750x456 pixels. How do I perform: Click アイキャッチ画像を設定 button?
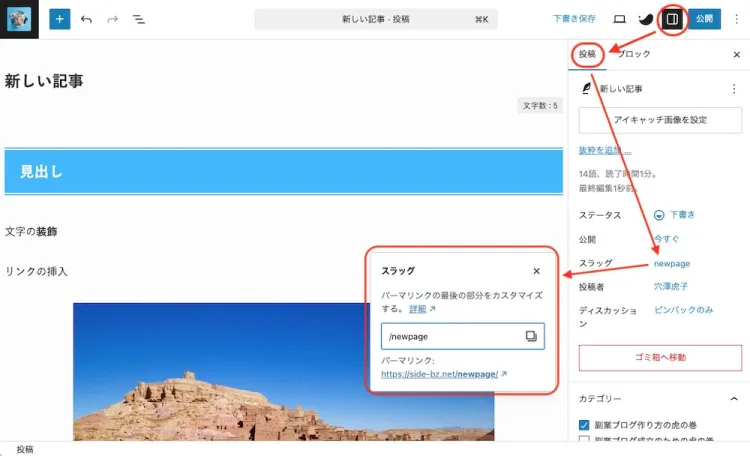point(660,120)
